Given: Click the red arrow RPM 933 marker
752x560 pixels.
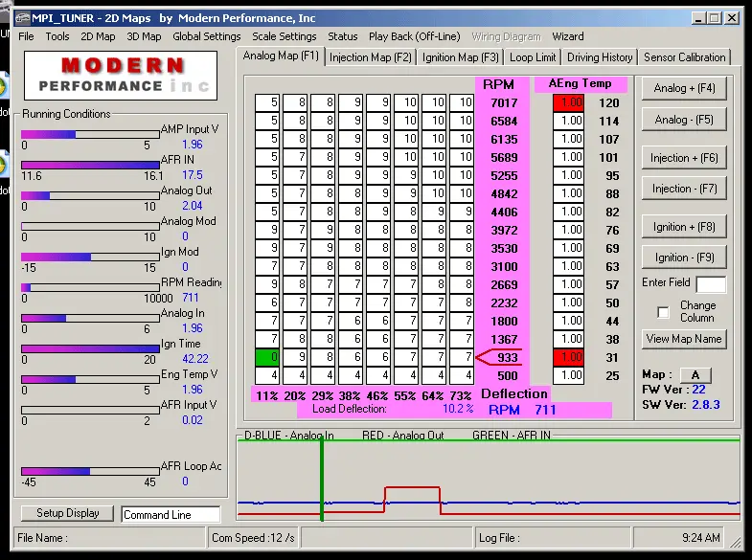Looking at the screenshot, I should [498, 358].
